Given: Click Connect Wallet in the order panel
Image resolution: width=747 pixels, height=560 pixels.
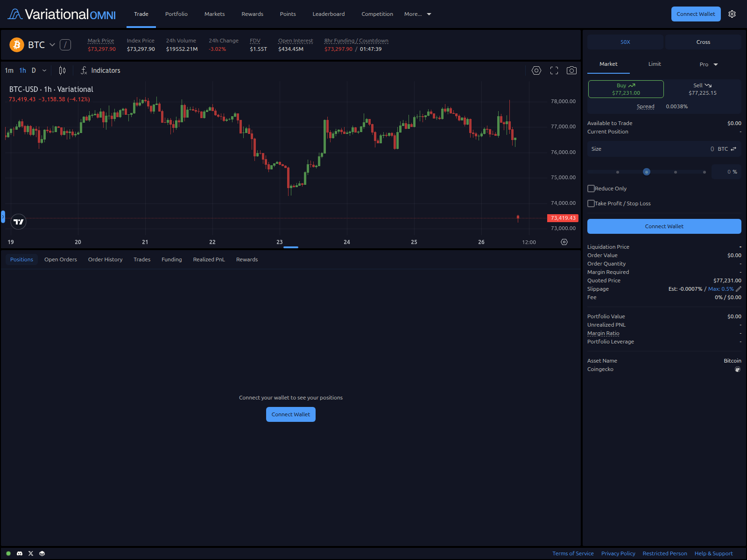Looking at the screenshot, I should (664, 226).
